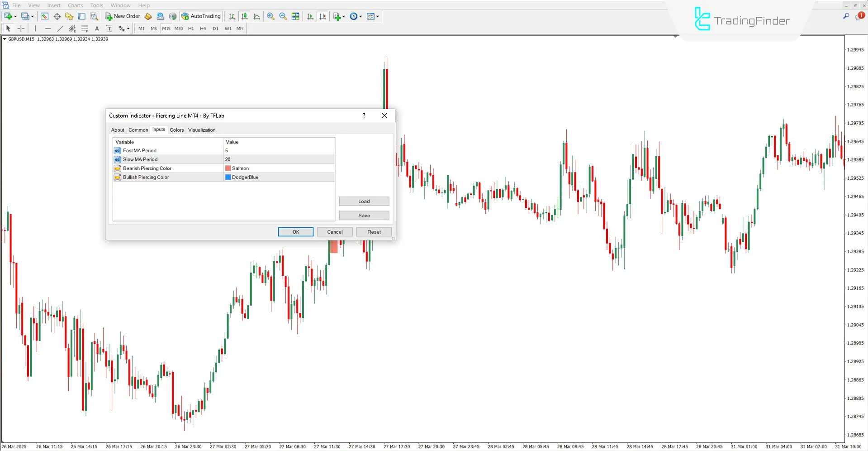This screenshot has height=451, width=868.
Task: Toggle bar chart display mode
Action: click(x=232, y=16)
